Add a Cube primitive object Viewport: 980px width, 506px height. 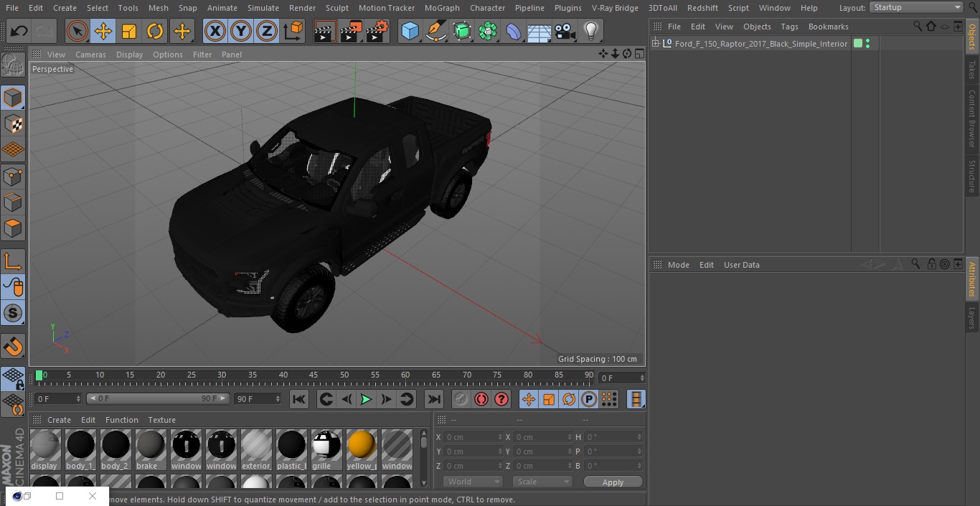[x=410, y=31]
